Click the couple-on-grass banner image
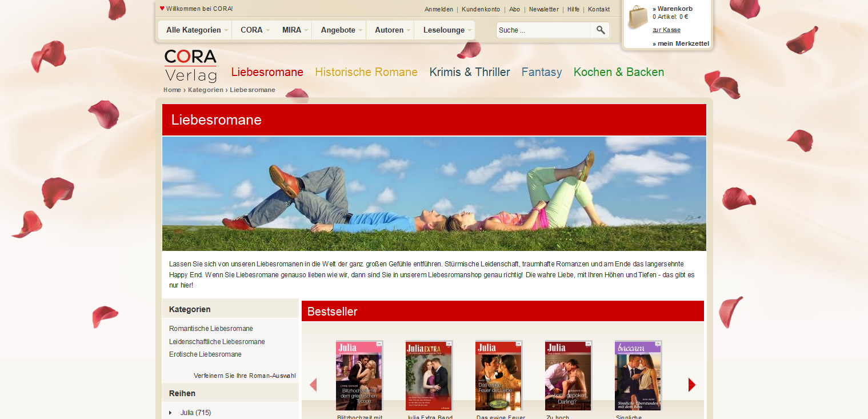Image resolution: width=868 pixels, height=419 pixels. tap(434, 194)
